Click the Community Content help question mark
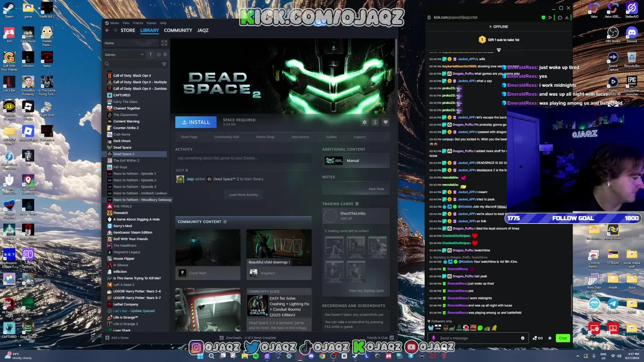This screenshot has height=362, width=644. pyautogui.click(x=225, y=222)
